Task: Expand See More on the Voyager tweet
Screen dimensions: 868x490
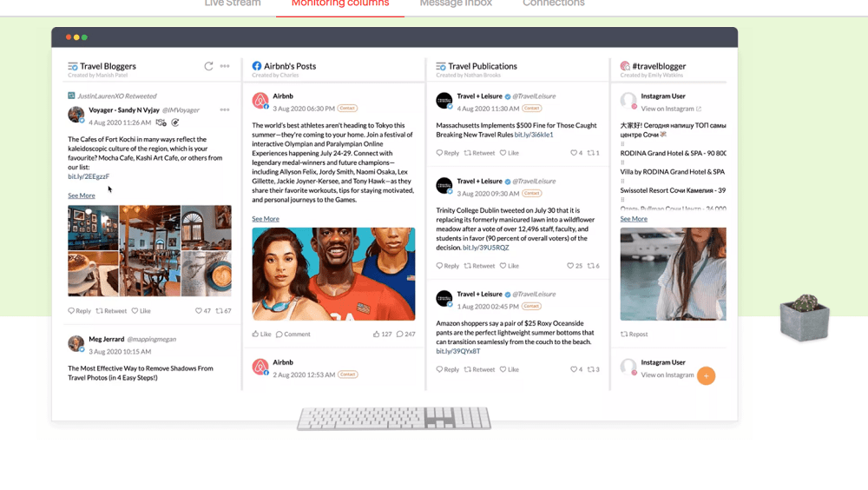Action: pos(82,195)
